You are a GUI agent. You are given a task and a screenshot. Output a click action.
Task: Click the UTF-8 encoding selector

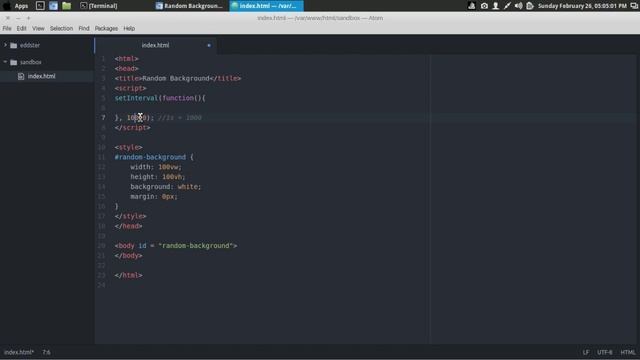point(604,352)
